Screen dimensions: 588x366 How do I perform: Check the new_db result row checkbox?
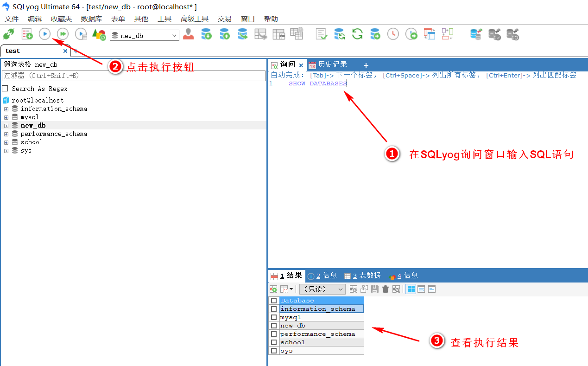pos(274,326)
